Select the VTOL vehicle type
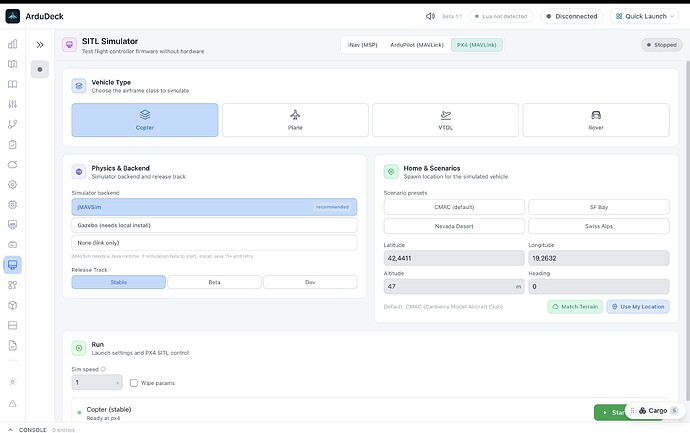The image size is (690, 433). pyautogui.click(x=445, y=120)
